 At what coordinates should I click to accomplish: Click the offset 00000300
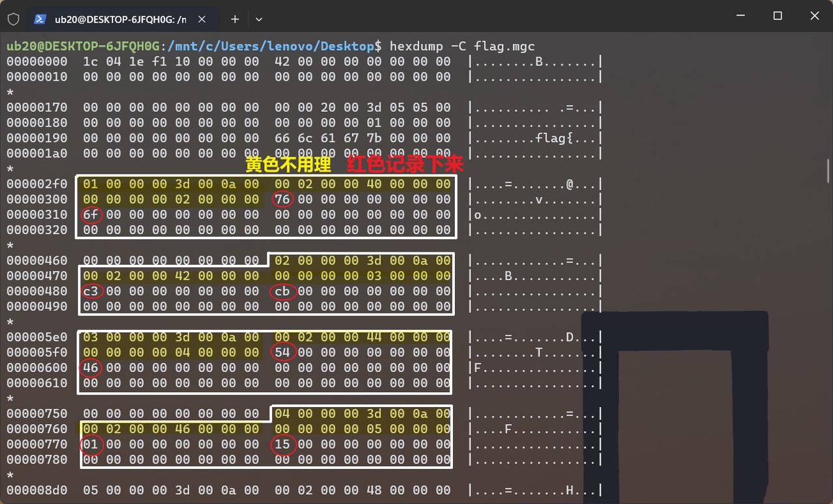coord(37,199)
